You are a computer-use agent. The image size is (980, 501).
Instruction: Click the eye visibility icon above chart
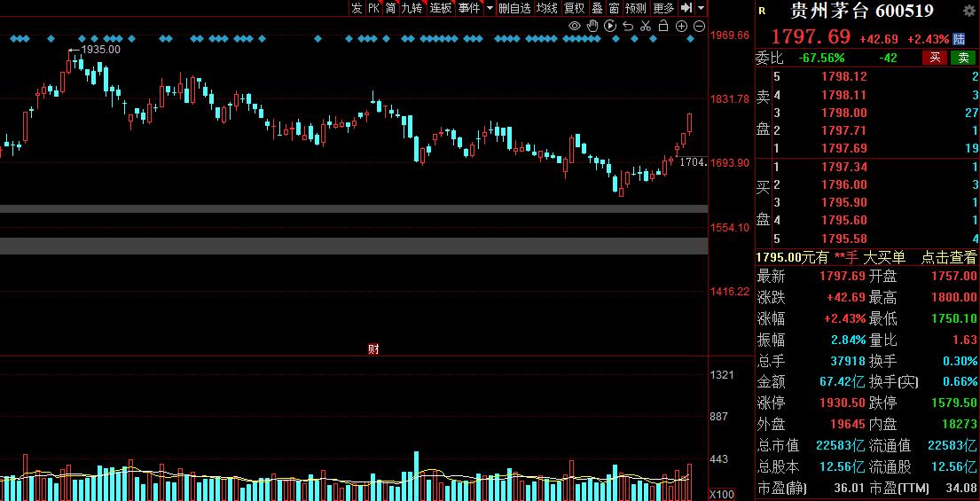(575, 26)
